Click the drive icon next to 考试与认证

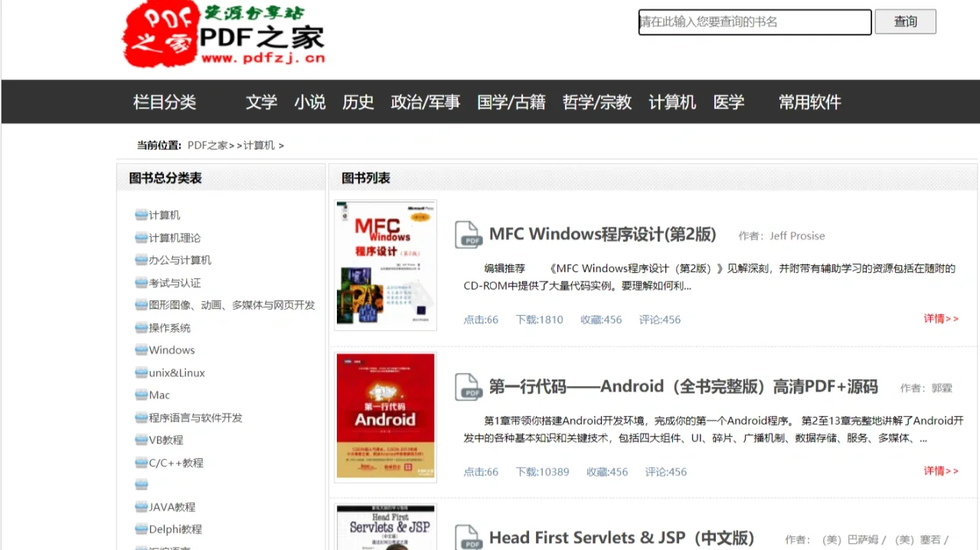pos(141,283)
